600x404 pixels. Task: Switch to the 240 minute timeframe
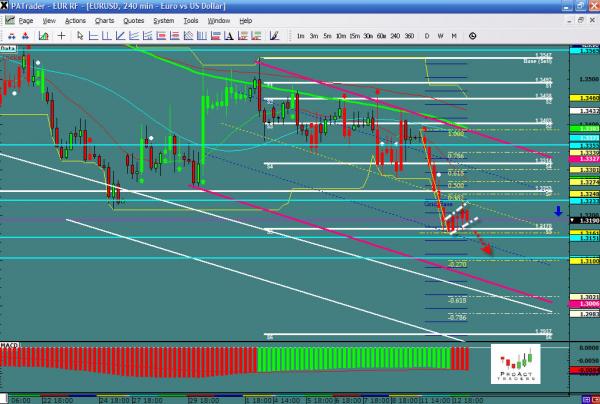[395, 36]
